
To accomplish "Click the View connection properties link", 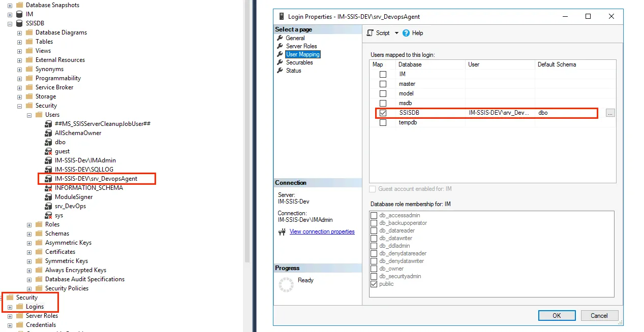I will pos(322,231).
